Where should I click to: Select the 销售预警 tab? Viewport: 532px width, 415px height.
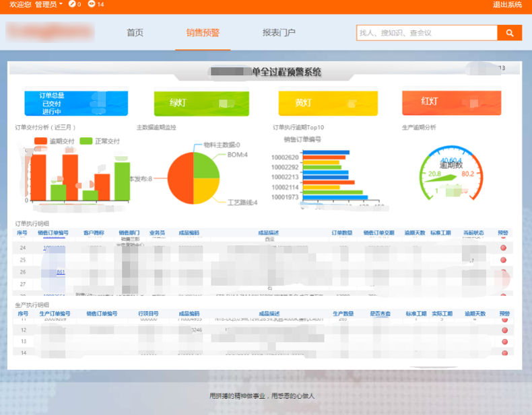(x=203, y=32)
